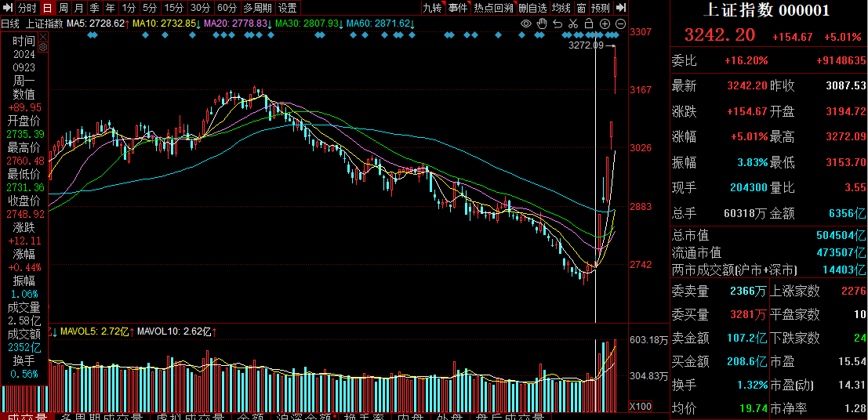Select the 月 monthly period tab
The height and width of the screenshot is (420, 868).
pyautogui.click(x=79, y=8)
